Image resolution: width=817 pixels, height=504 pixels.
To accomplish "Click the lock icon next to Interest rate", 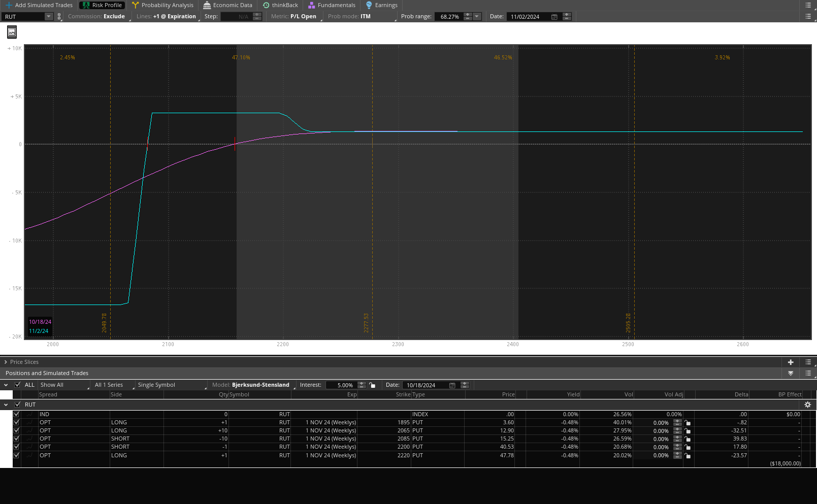I will point(372,385).
